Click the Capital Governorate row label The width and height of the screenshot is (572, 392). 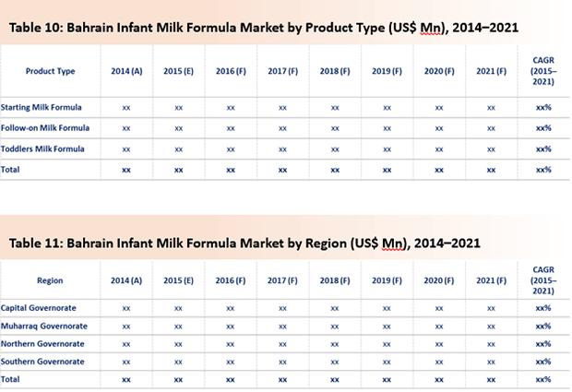pyautogui.click(x=39, y=308)
